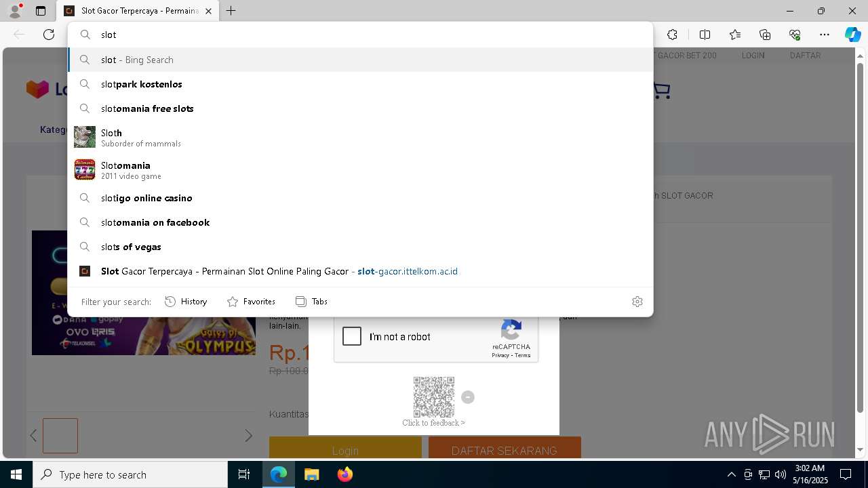This screenshot has height=488, width=868.
Task: Open the clock showing 3:02 AM
Action: coord(810,474)
